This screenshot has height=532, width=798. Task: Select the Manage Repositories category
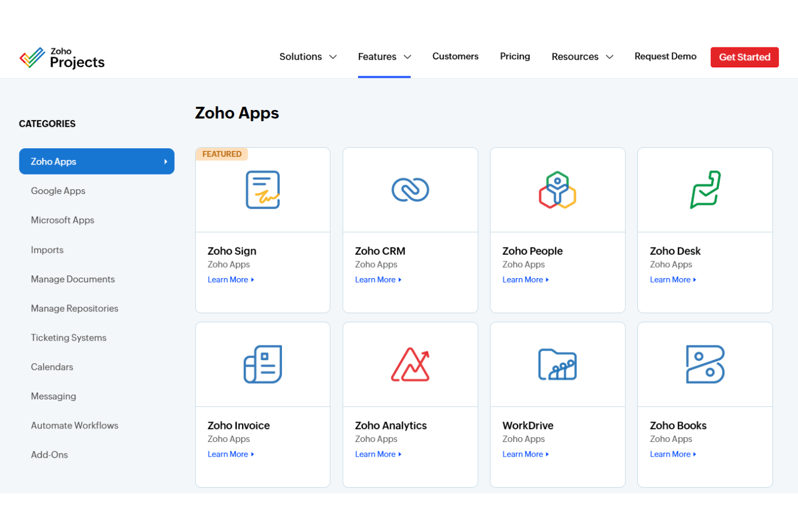tap(74, 308)
